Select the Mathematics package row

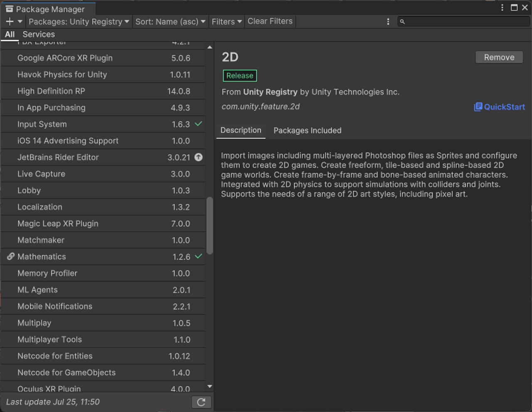pyautogui.click(x=103, y=257)
